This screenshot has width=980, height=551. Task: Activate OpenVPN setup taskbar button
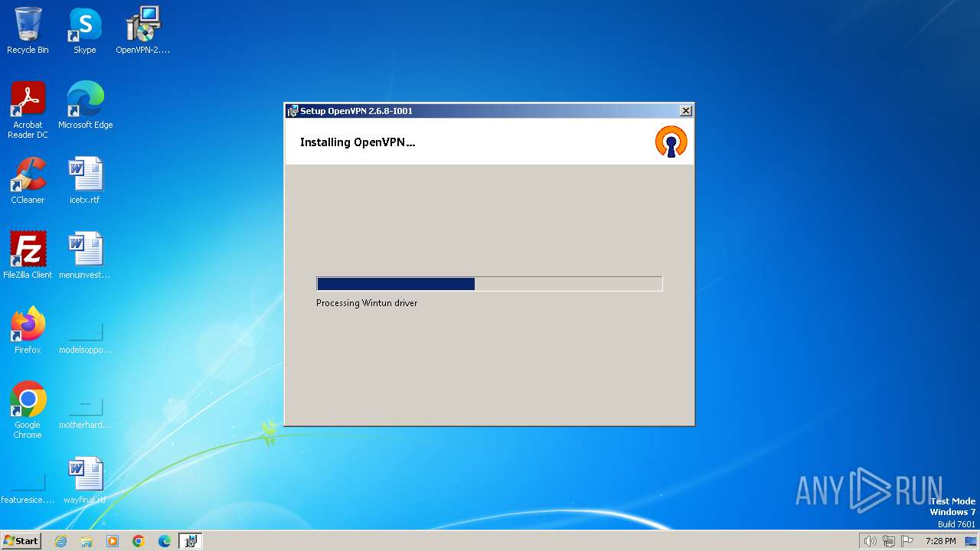(191, 541)
